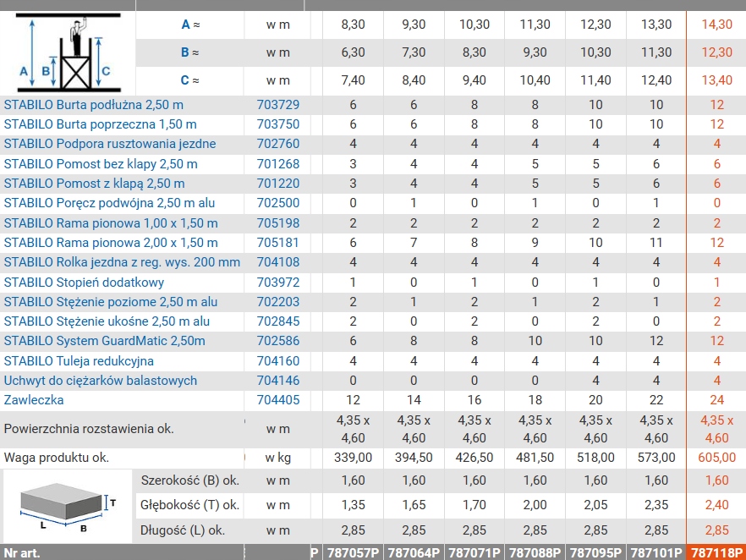Click weight value 573,00

click(656, 458)
